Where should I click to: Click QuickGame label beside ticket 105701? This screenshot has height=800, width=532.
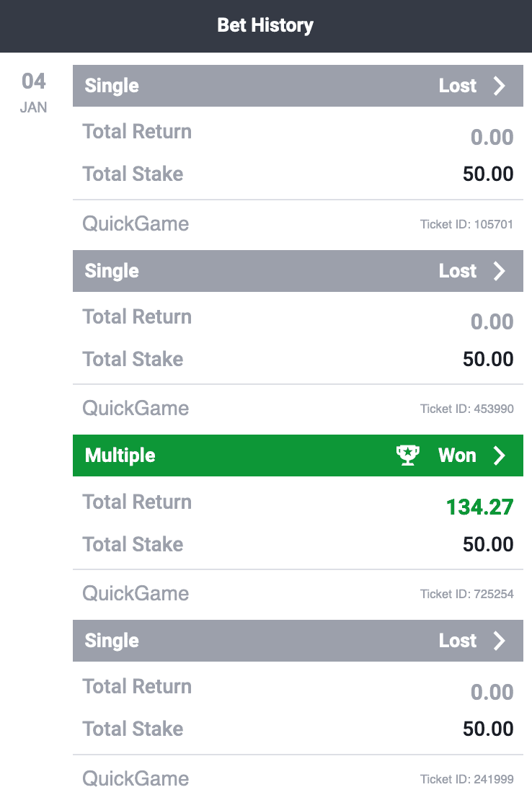point(136,224)
